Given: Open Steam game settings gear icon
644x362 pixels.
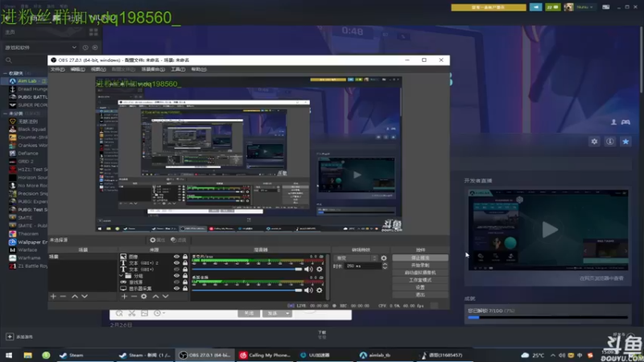Looking at the screenshot, I should [594, 142].
